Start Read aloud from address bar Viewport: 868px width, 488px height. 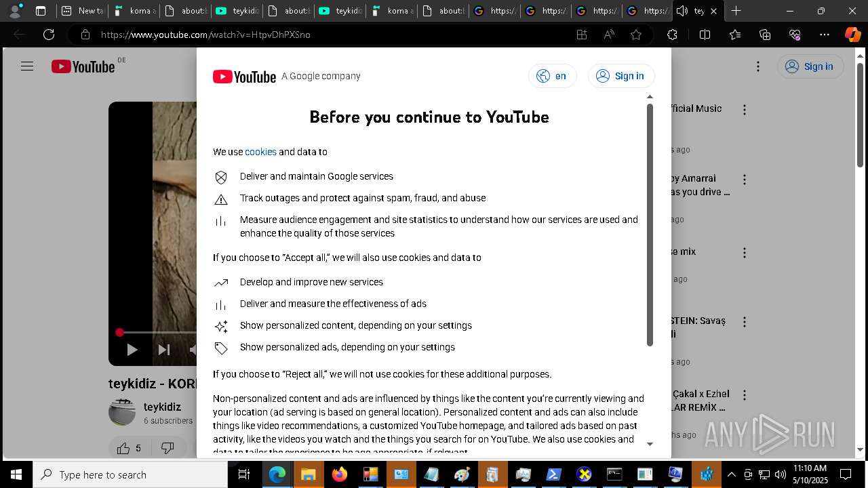point(609,35)
